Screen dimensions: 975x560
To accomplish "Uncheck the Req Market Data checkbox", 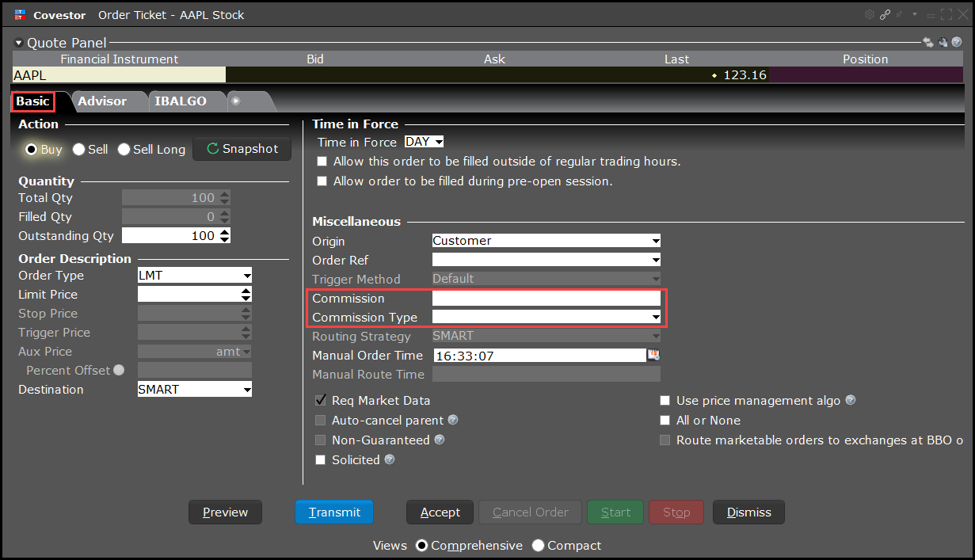I will tap(321, 401).
